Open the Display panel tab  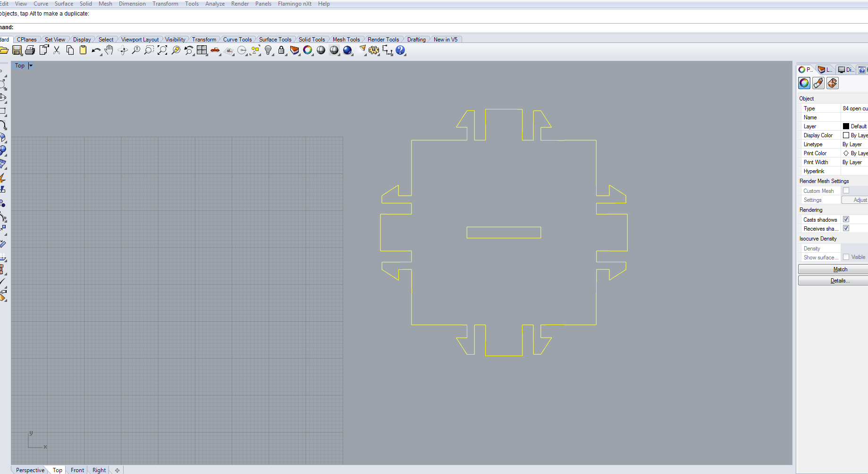(845, 70)
